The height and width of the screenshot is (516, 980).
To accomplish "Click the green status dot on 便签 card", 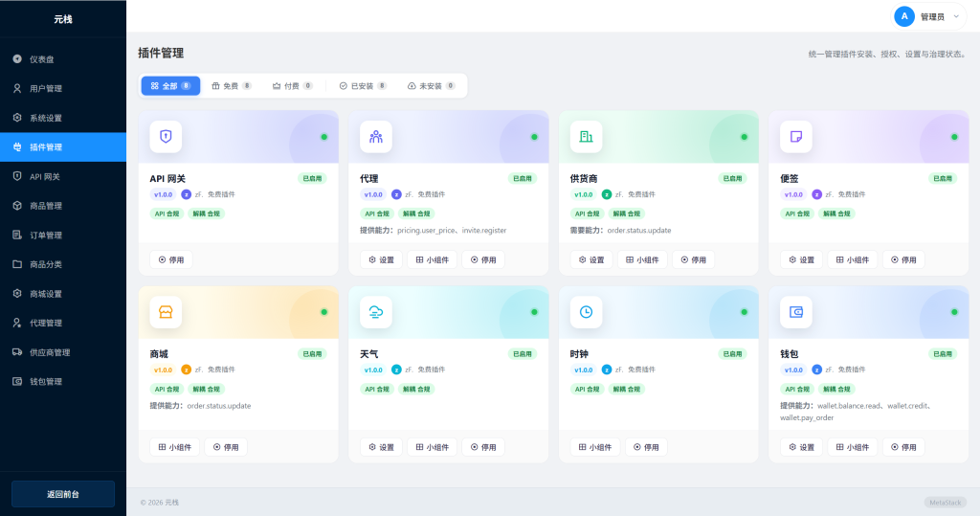I will tap(954, 137).
